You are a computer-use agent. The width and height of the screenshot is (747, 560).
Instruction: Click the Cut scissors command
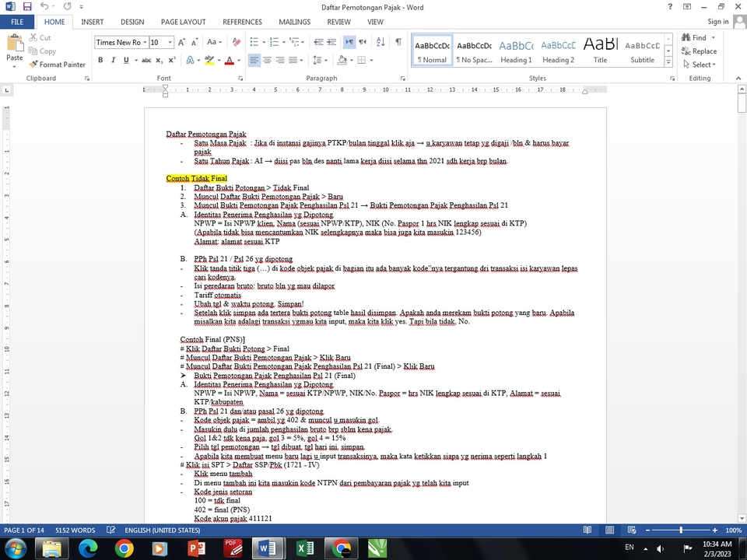click(40, 37)
